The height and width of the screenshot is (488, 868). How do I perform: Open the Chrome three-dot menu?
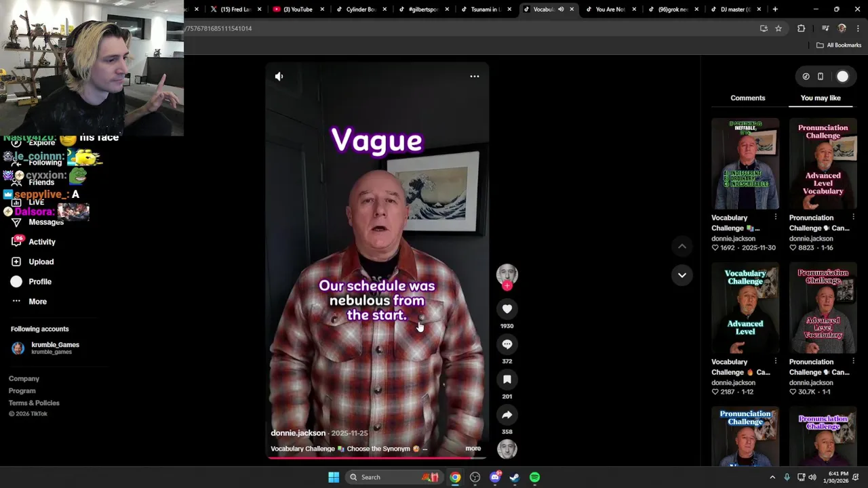[x=858, y=28]
